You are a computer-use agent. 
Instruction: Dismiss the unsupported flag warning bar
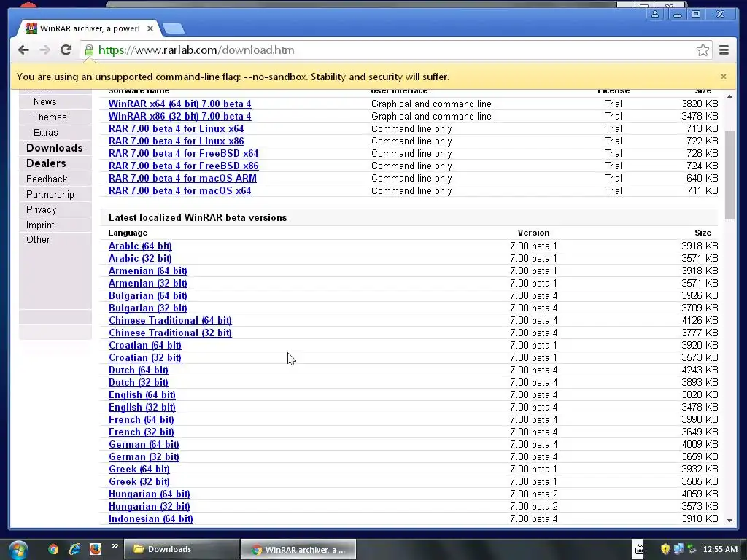click(724, 76)
